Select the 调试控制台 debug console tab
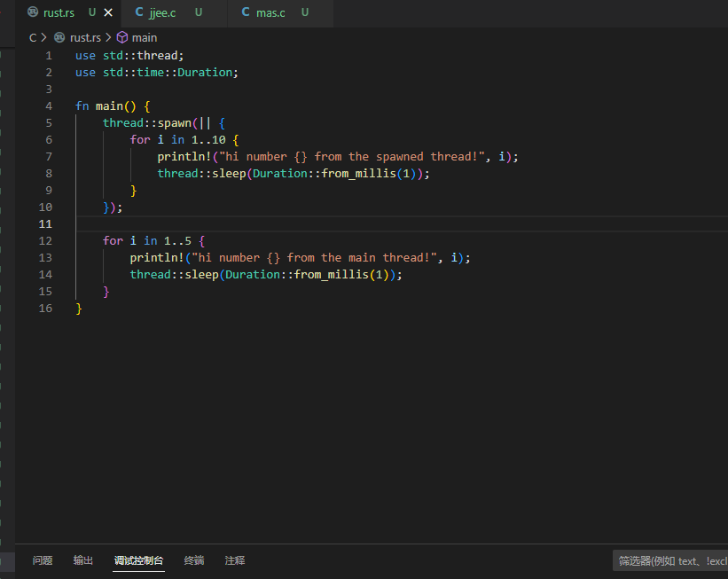The height and width of the screenshot is (579, 728). 138,560
